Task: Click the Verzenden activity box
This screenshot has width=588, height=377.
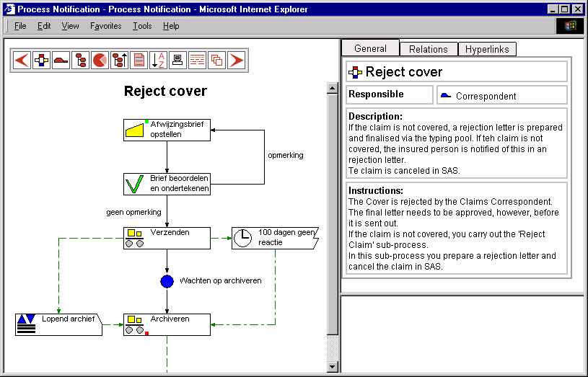Action: coord(167,238)
